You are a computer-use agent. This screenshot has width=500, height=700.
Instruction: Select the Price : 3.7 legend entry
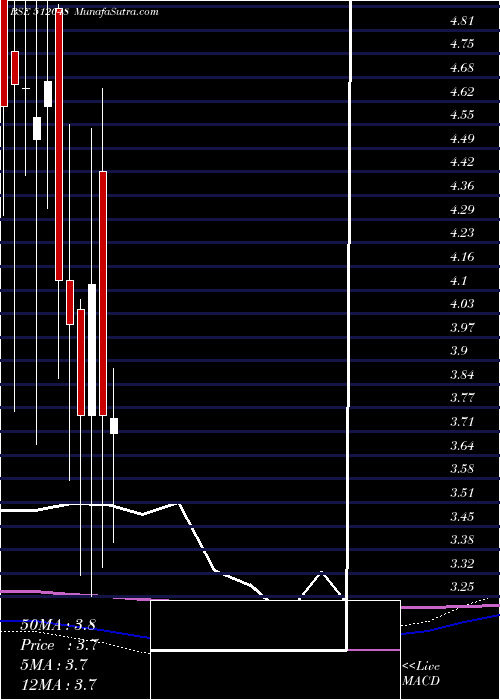click(58, 645)
